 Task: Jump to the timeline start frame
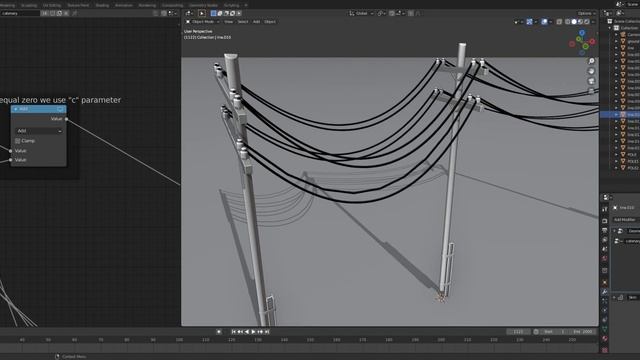coord(234,332)
